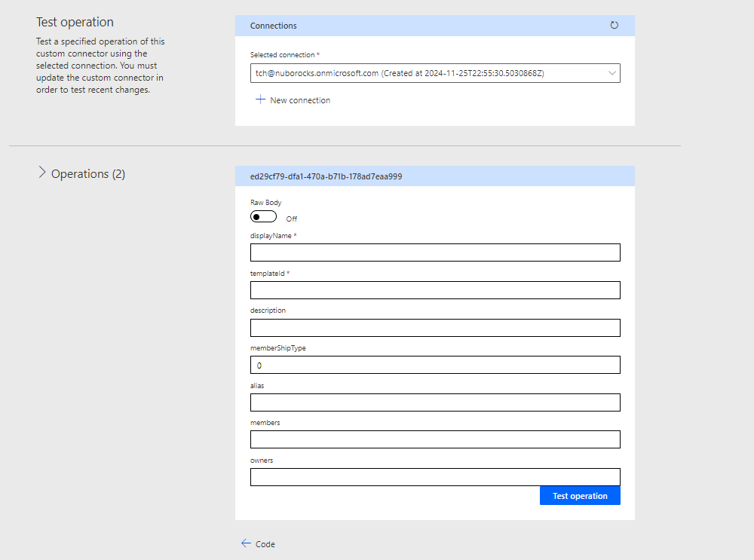754x560 pixels.
Task: Click the back arrow next to Code
Action: [x=246, y=543]
